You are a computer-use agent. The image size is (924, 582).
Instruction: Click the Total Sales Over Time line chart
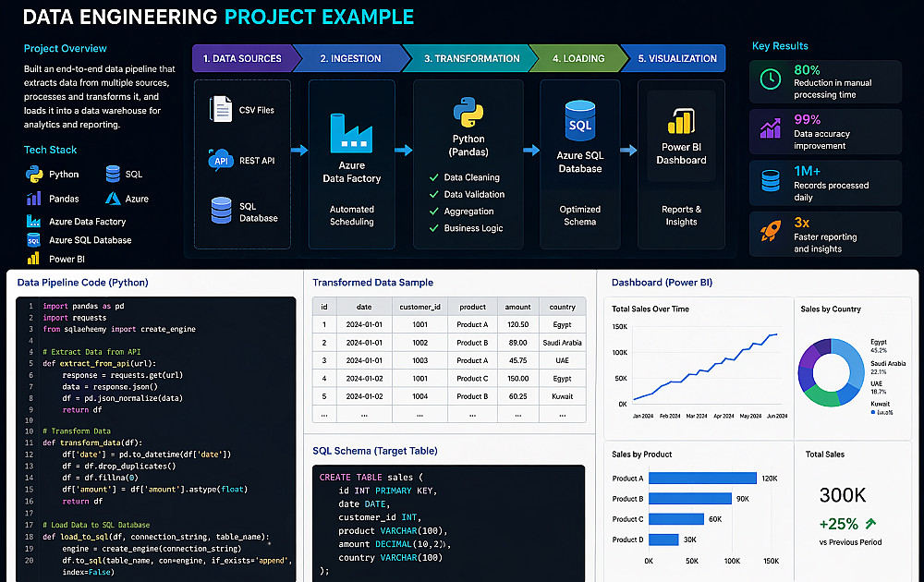(705, 367)
